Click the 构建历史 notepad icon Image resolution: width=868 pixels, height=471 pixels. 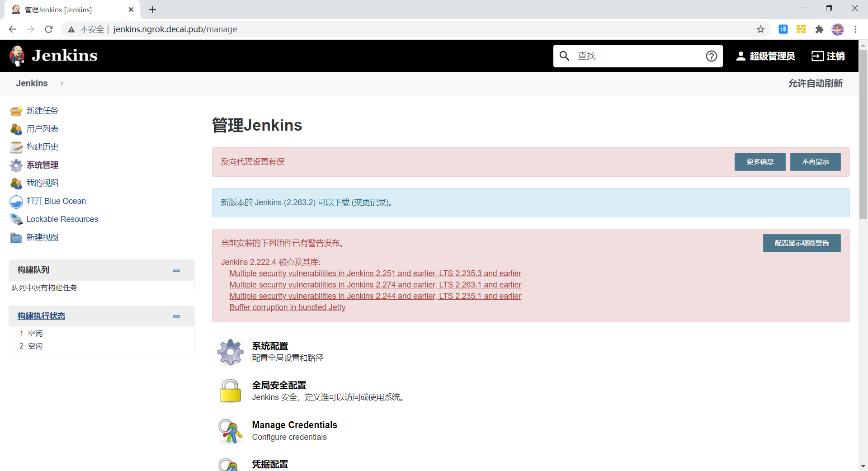pos(16,147)
